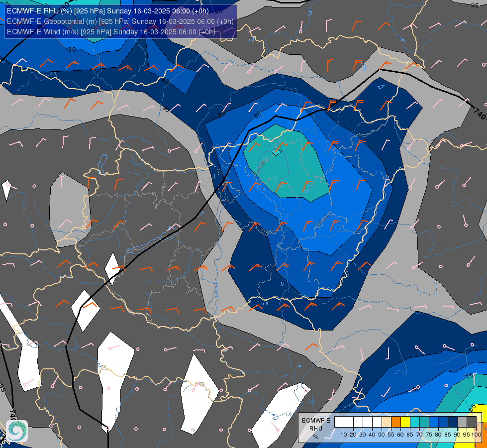Click the legend tick label 55
This screenshot has height=448, width=487.
(391, 435)
